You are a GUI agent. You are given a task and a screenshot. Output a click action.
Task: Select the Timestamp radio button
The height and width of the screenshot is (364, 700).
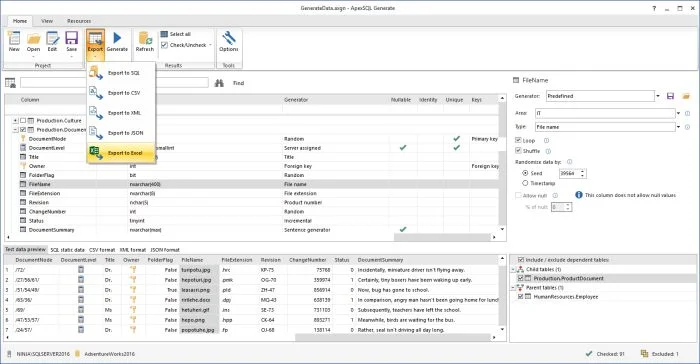coord(525,183)
